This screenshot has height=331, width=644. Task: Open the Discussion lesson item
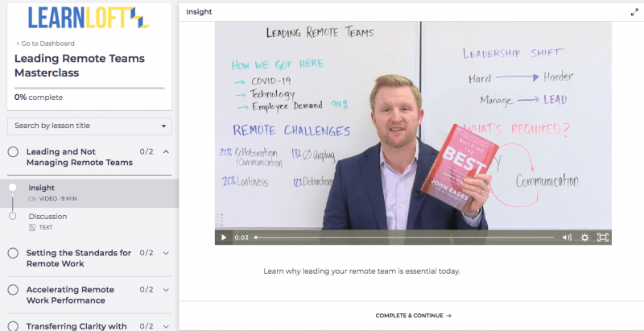(x=89, y=221)
